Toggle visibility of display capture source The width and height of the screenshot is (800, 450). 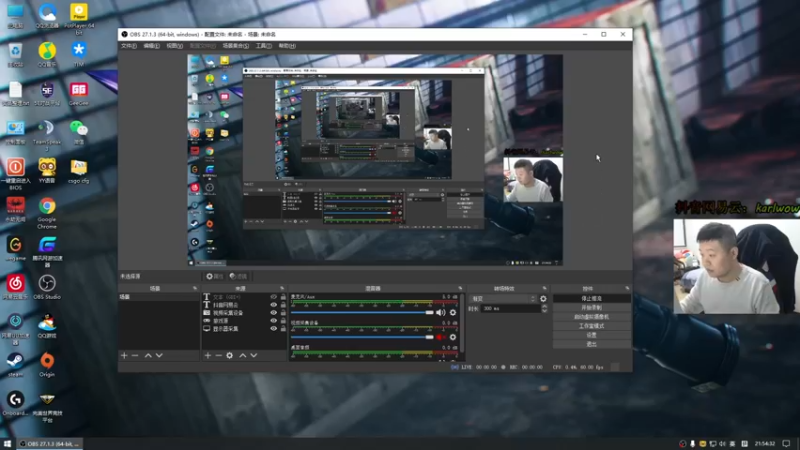click(273, 329)
